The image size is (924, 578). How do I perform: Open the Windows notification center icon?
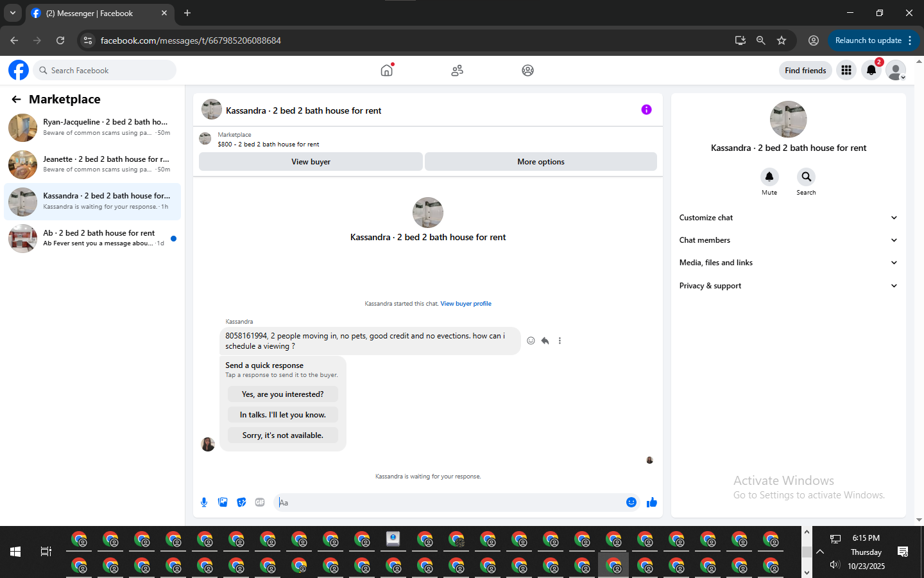pyautogui.click(x=903, y=552)
